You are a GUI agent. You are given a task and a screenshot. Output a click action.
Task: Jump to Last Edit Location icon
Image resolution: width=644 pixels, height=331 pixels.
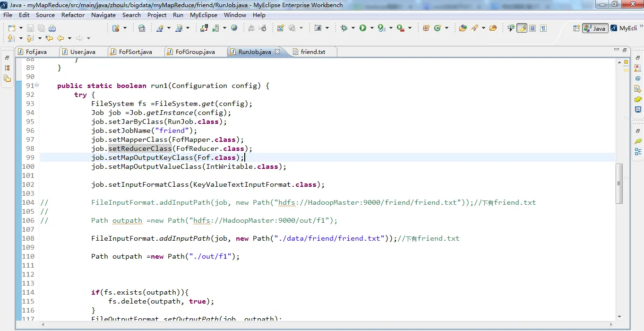tap(49, 38)
